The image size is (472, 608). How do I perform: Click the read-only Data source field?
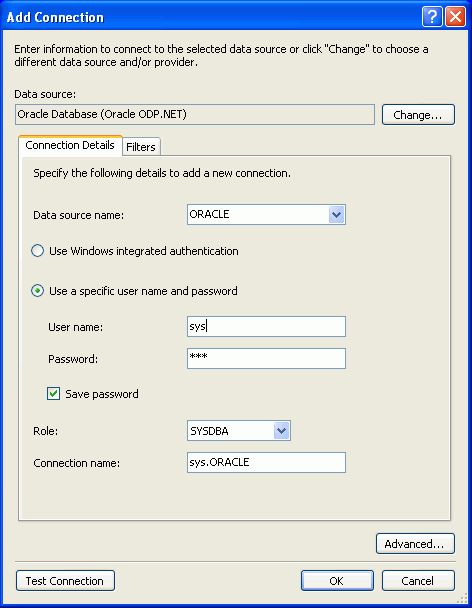point(195,114)
